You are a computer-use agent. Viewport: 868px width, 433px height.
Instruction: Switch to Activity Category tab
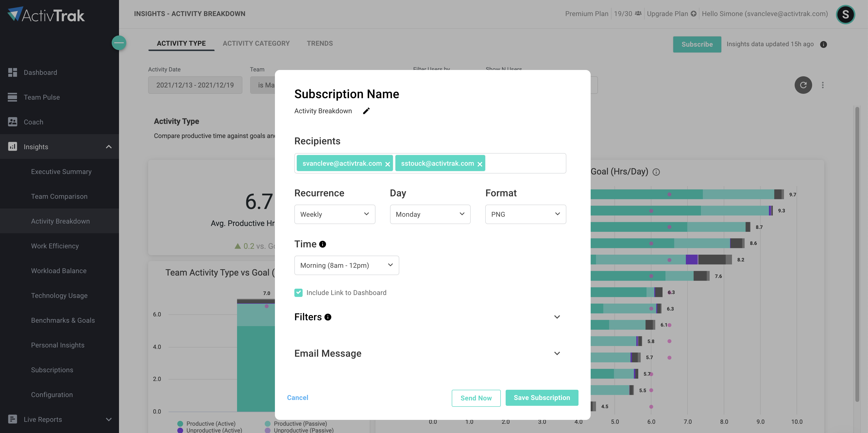coord(256,43)
